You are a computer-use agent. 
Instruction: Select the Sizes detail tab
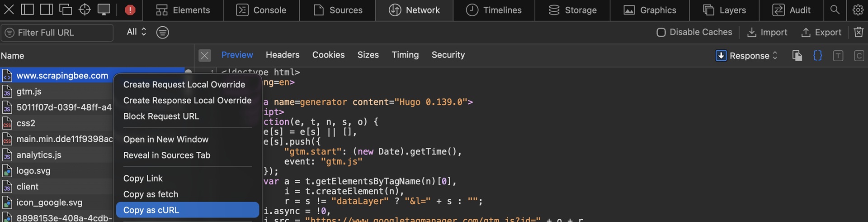368,55
